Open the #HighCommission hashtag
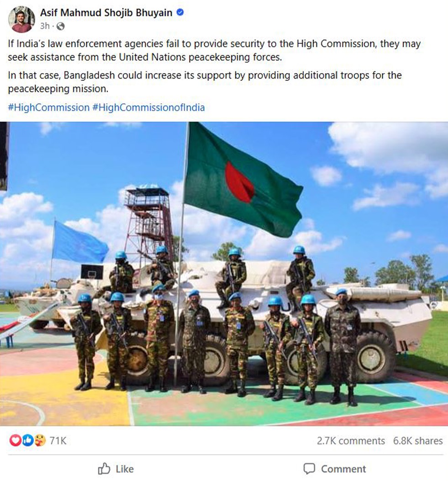This screenshot has height=481, width=448. click(49, 107)
